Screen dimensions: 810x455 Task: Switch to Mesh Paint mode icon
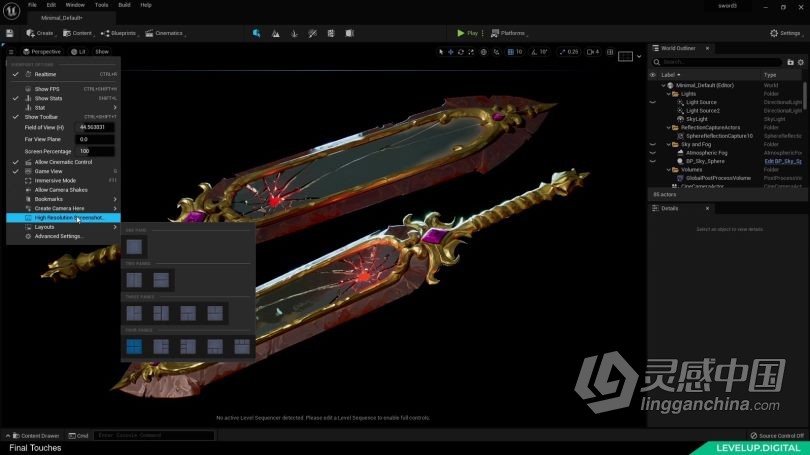pos(313,33)
